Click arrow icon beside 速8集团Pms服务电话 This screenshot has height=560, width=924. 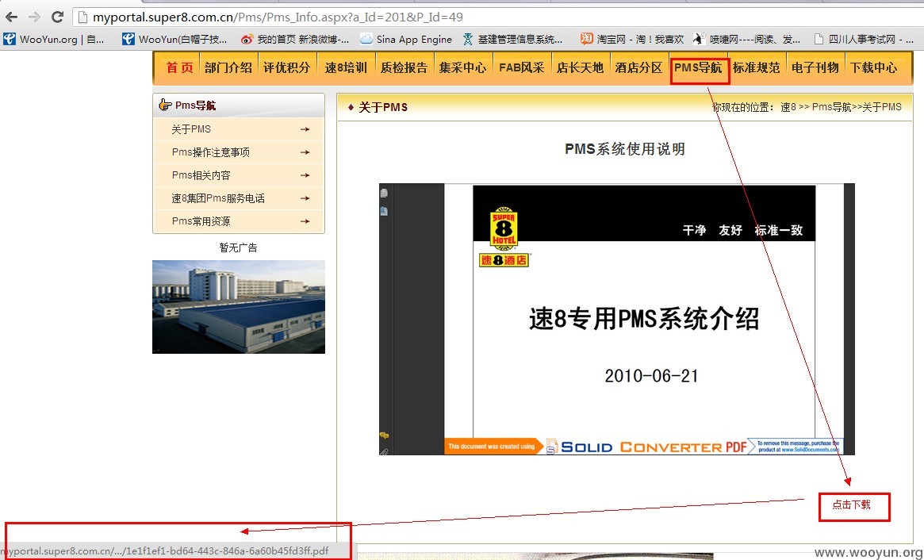(305, 198)
